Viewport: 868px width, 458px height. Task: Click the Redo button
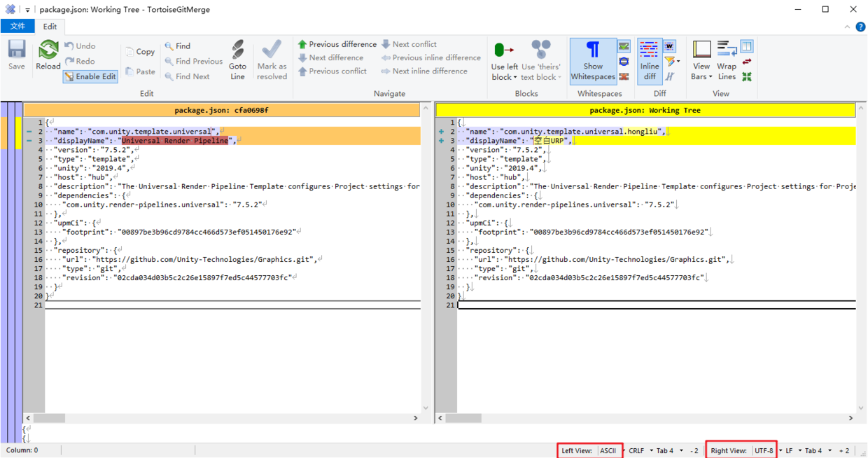pos(79,62)
